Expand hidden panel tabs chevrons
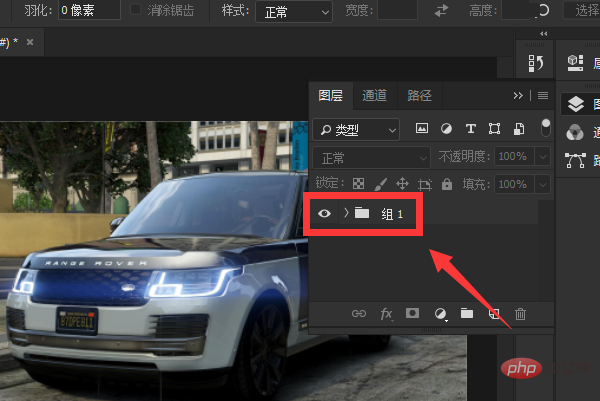 coord(518,95)
